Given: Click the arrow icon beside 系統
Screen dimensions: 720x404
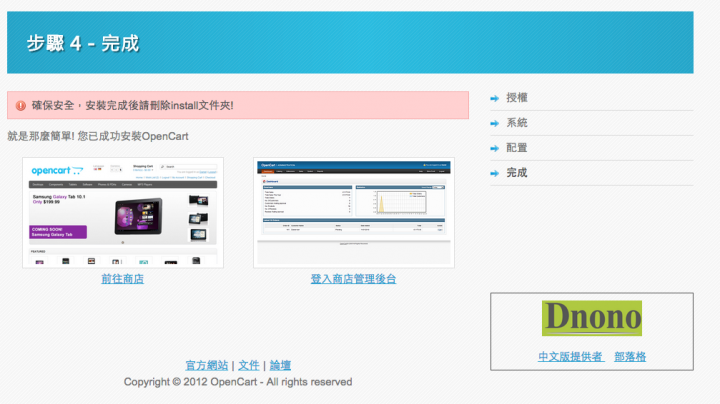Looking at the screenshot, I should [x=495, y=123].
